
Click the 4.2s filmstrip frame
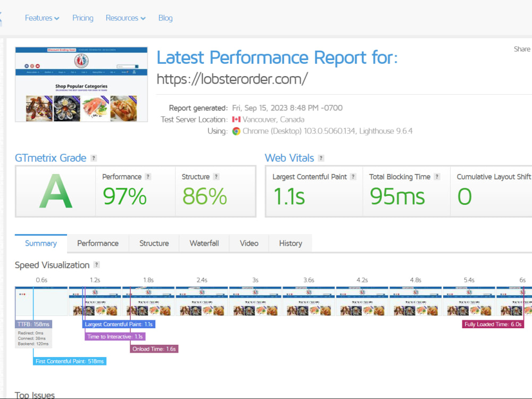click(362, 301)
